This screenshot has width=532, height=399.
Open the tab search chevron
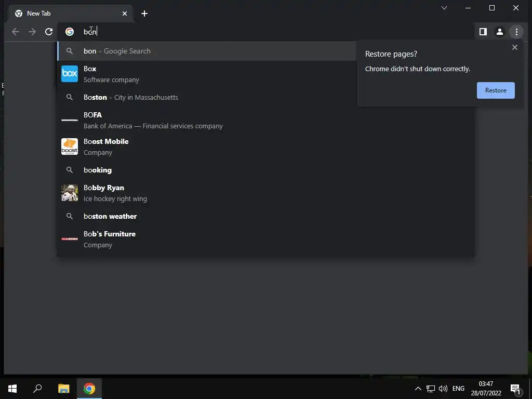pos(444,8)
